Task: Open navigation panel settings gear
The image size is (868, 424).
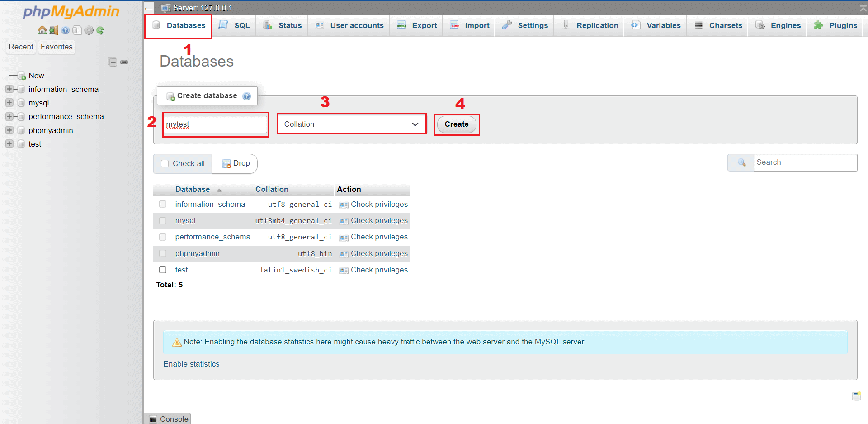Action: (x=89, y=30)
